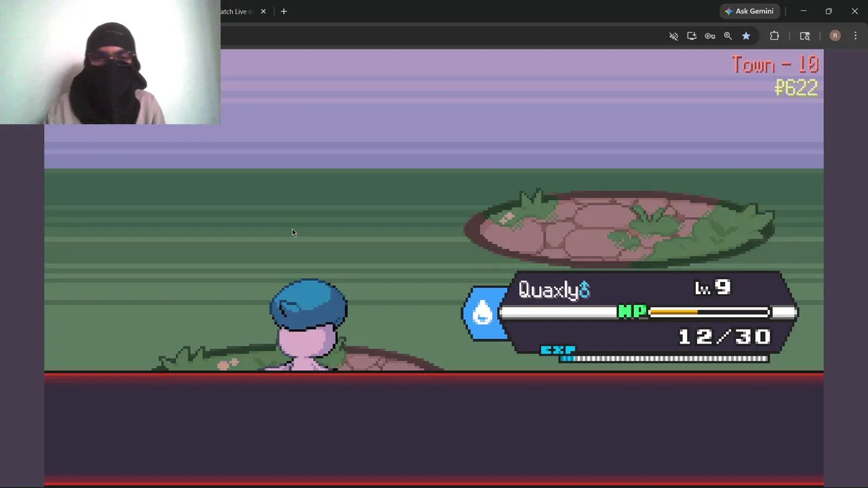The image size is (868, 488).
Task: Click the water type droplet icon
Action: click(483, 313)
